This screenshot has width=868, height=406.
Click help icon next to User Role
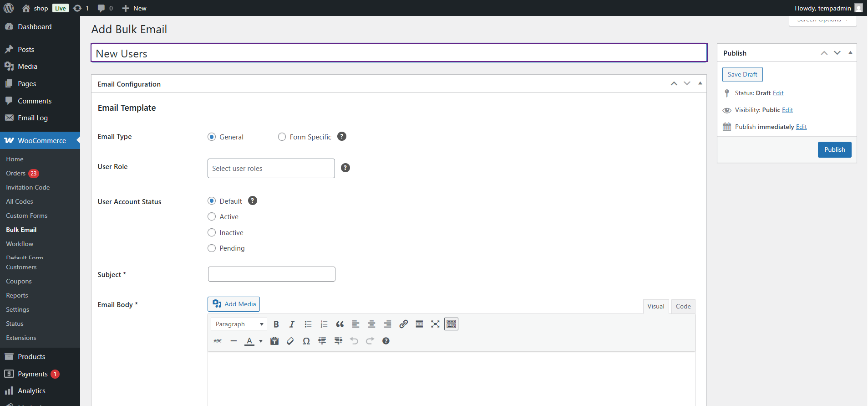pos(345,168)
